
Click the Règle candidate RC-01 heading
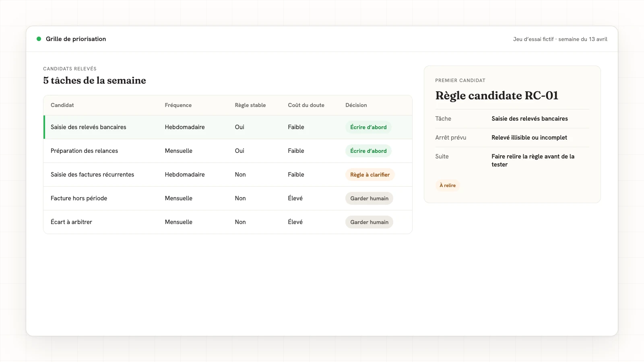tap(497, 96)
